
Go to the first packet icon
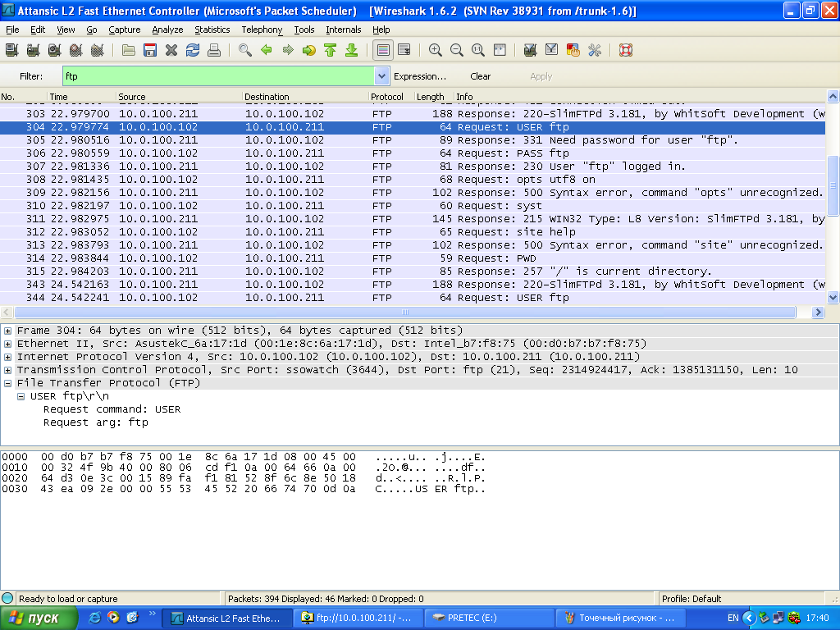pyautogui.click(x=331, y=50)
